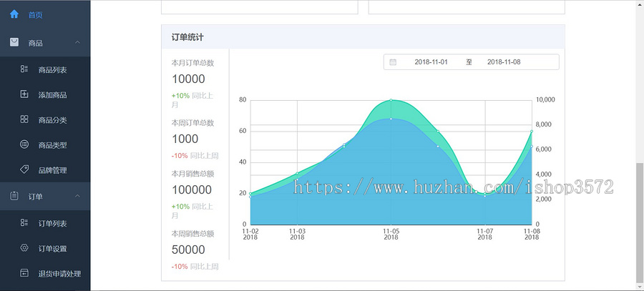Click the 订单设置 gear icon
The width and height of the screenshot is (644, 291).
[24, 248]
